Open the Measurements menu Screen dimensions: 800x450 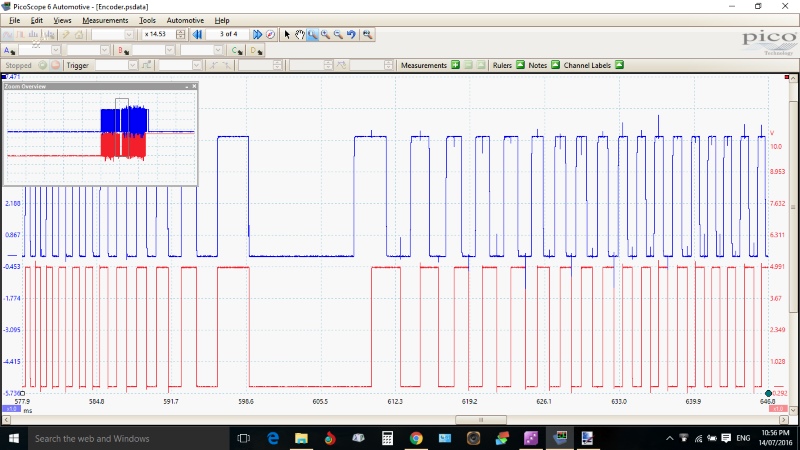click(x=105, y=20)
